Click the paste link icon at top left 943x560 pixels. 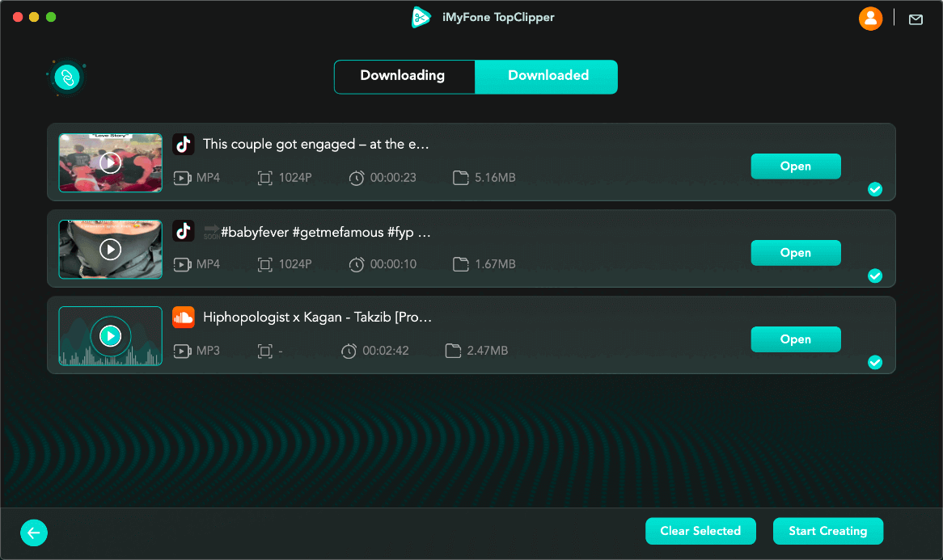point(67,78)
